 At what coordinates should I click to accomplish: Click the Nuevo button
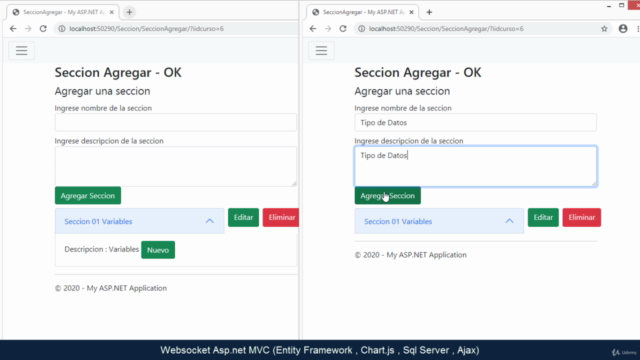158,250
